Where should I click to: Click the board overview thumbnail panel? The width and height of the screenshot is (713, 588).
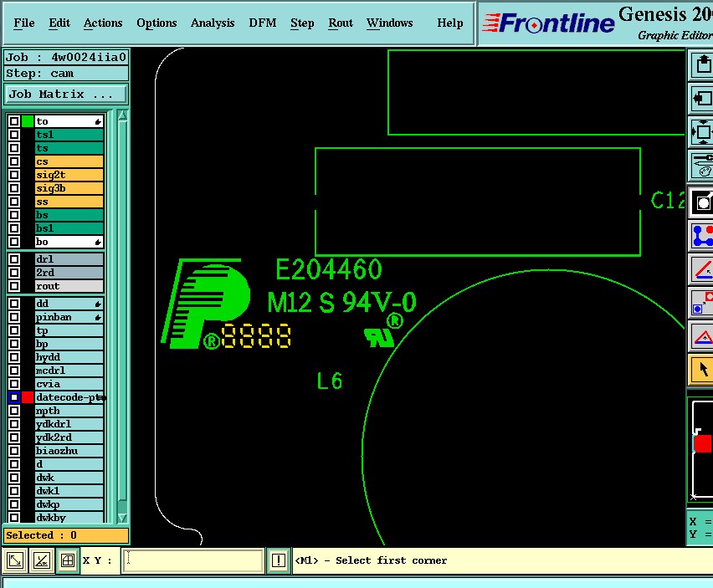click(x=700, y=449)
